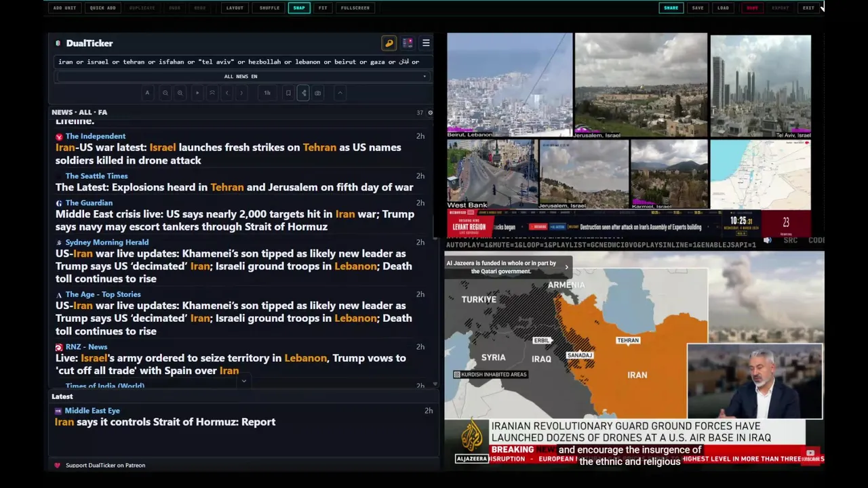
Task: Click the play icon in ticker toolbar
Action: coord(197,93)
